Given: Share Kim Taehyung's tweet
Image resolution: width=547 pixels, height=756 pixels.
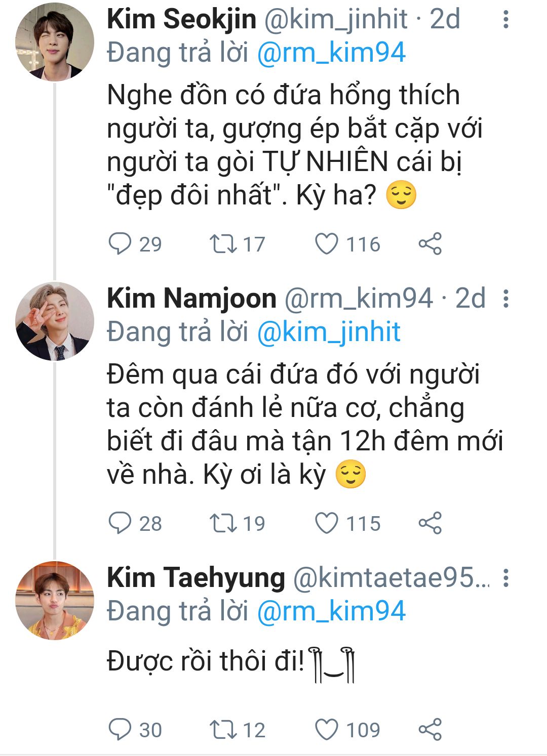Looking at the screenshot, I should [x=430, y=730].
